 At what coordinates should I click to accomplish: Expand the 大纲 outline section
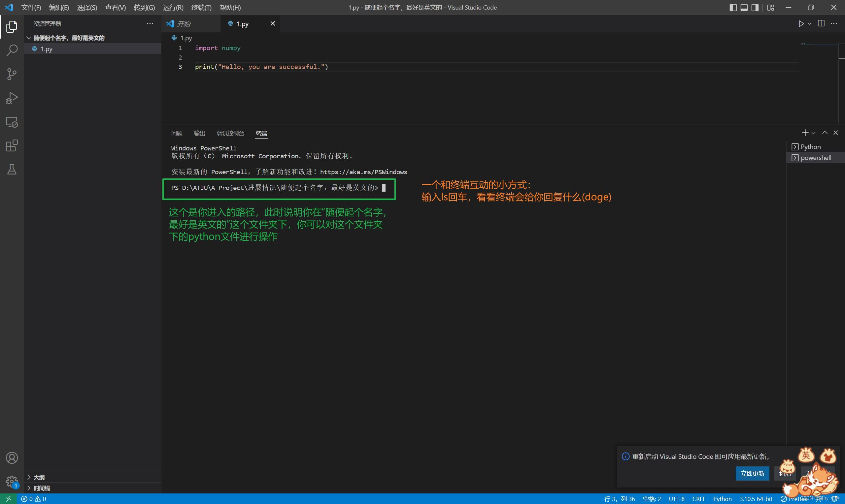[x=39, y=477]
